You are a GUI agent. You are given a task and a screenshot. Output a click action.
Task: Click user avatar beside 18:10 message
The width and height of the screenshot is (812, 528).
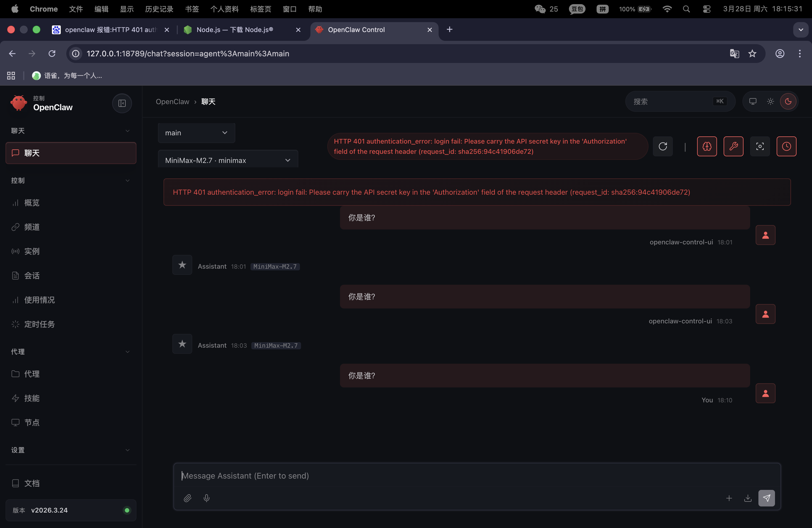[765, 393]
